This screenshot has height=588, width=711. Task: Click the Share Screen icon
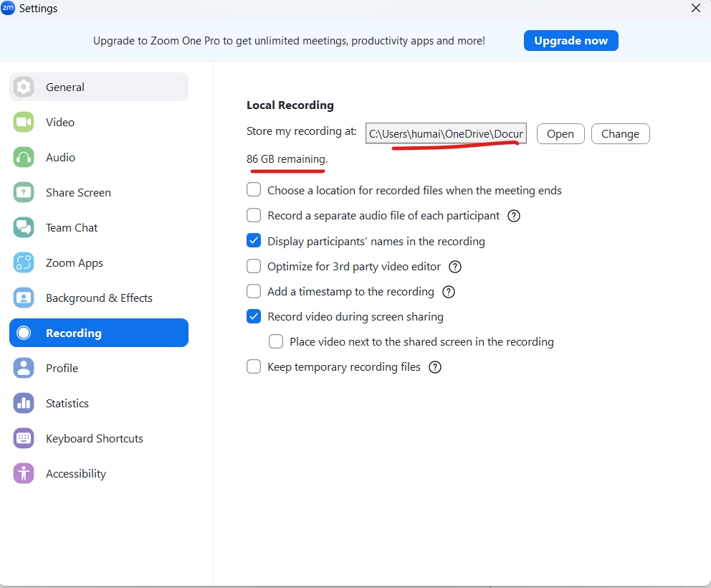click(24, 192)
